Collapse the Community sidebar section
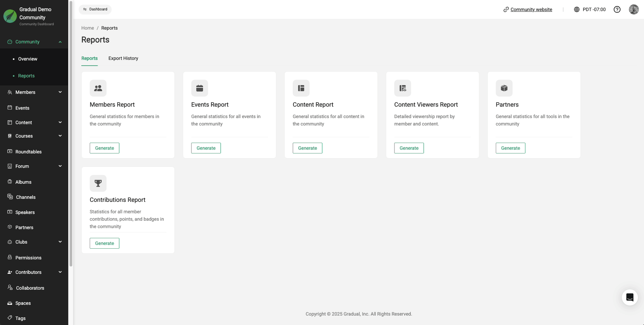 (60, 42)
